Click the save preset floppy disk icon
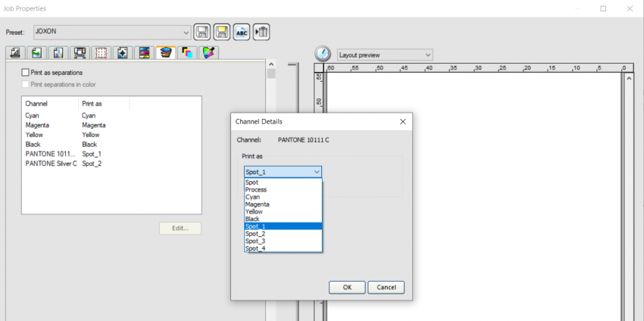 (202, 32)
